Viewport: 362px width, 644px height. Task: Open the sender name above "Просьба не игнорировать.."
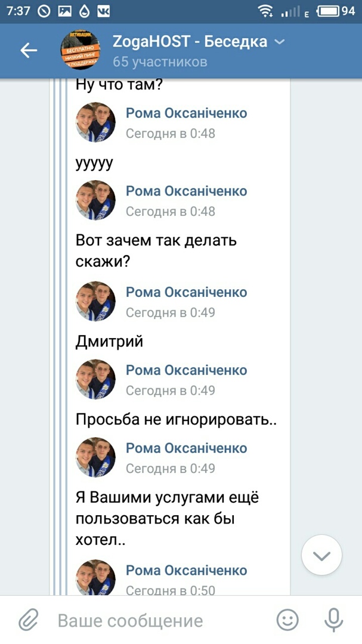tap(186, 370)
